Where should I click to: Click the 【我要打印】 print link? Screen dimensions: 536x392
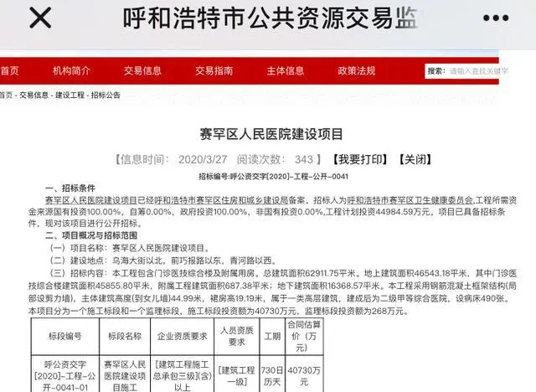tap(360, 159)
